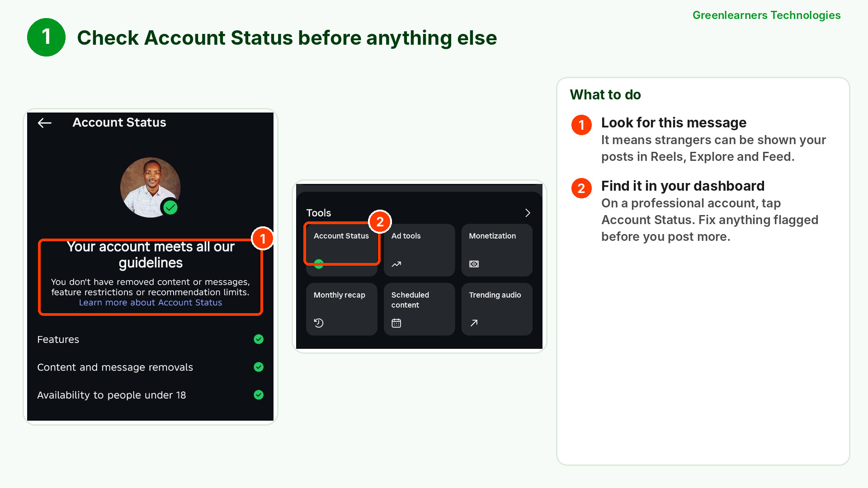Screen dimensions: 868x488
Task: Click green check beside Content and message removals
Action: click(x=259, y=367)
